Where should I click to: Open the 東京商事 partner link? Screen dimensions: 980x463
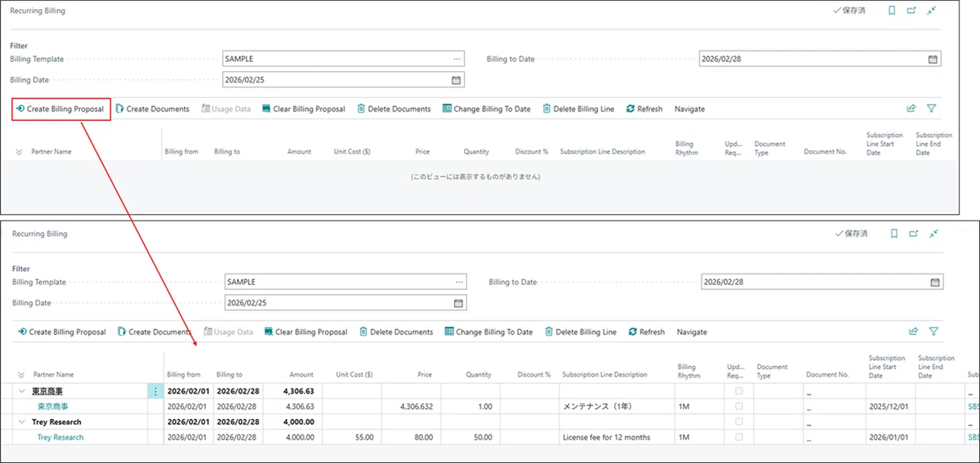tap(53, 407)
